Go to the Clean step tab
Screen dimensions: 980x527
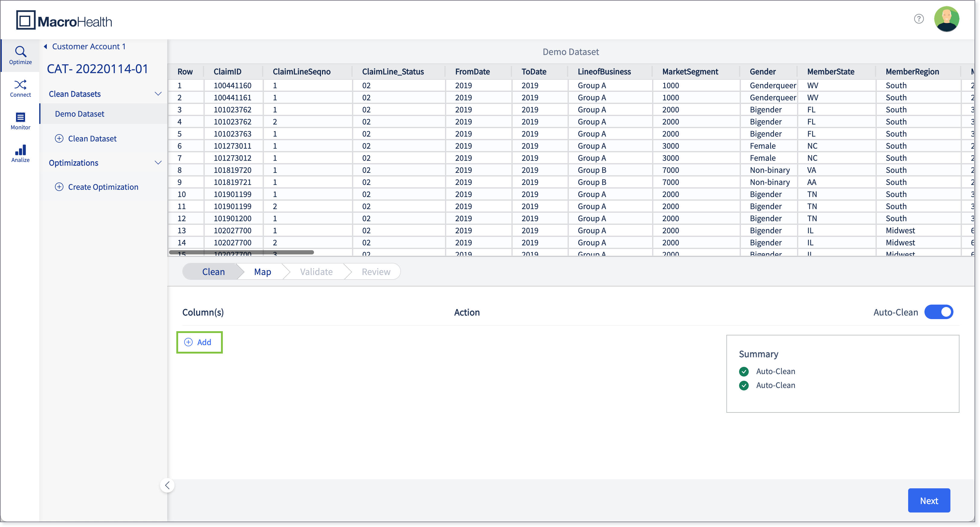213,272
